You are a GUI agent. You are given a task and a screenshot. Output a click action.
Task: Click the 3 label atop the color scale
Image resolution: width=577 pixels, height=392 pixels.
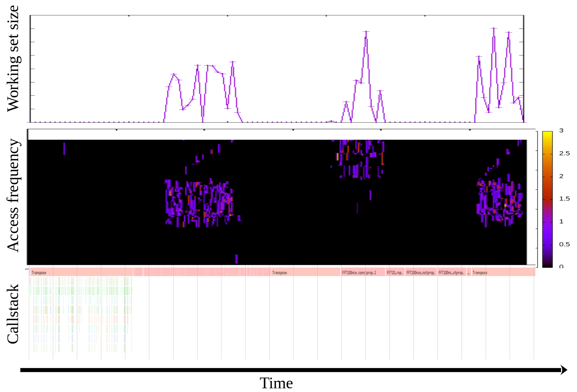pos(561,131)
